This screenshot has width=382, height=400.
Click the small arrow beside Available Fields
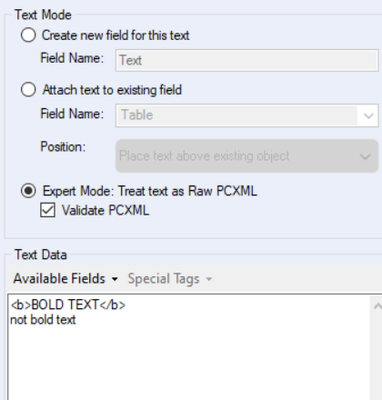tap(115, 279)
